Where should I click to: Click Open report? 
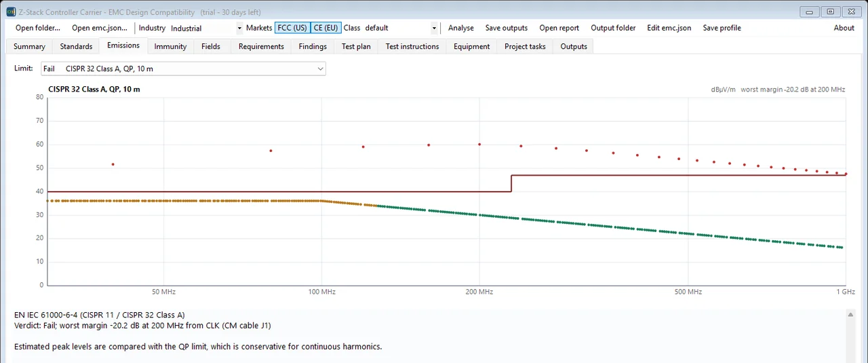coord(559,28)
